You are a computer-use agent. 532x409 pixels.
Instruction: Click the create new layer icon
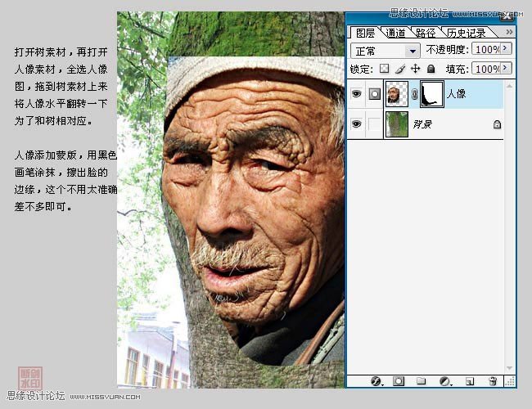(x=470, y=381)
